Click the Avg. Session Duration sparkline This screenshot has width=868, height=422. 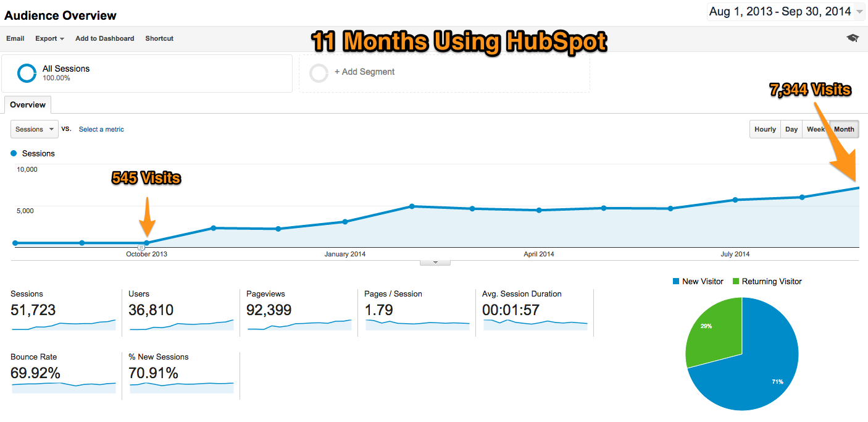pos(535,324)
